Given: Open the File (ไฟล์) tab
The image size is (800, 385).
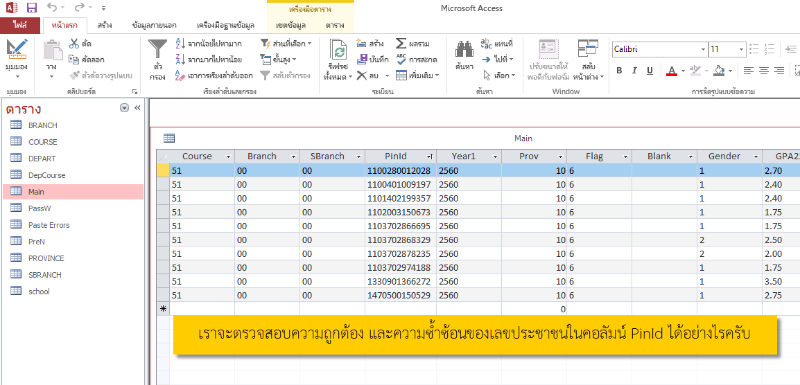Looking at the screenshot, I should [19, 25].
